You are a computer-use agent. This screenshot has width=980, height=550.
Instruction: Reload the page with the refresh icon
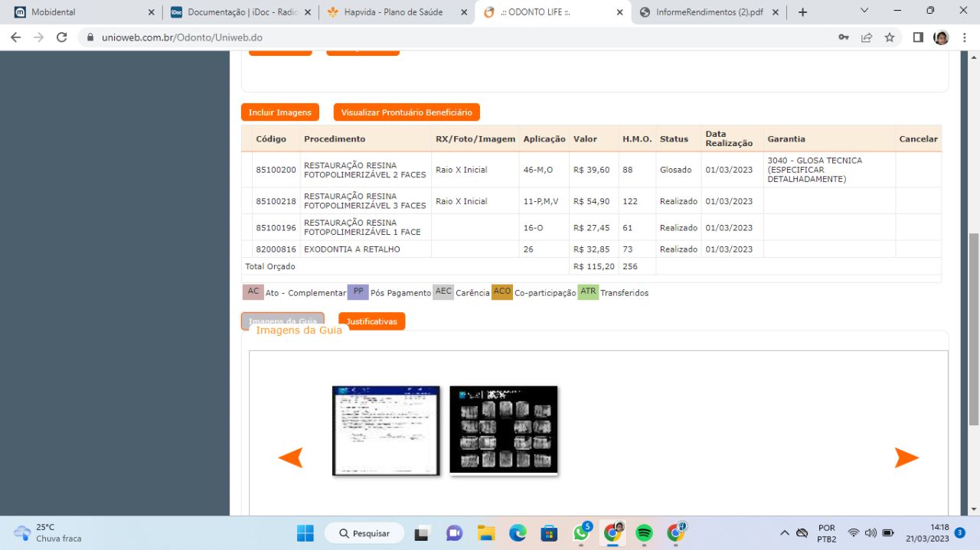62,37
